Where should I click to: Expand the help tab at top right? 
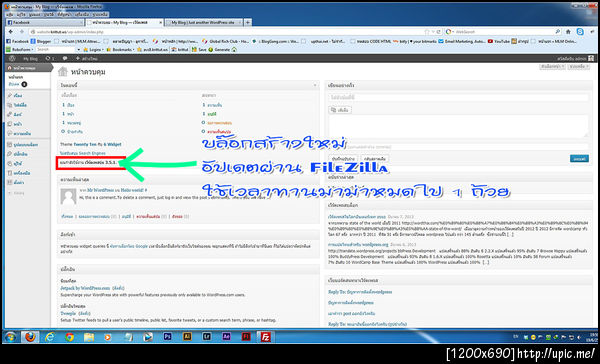[579, 67]
